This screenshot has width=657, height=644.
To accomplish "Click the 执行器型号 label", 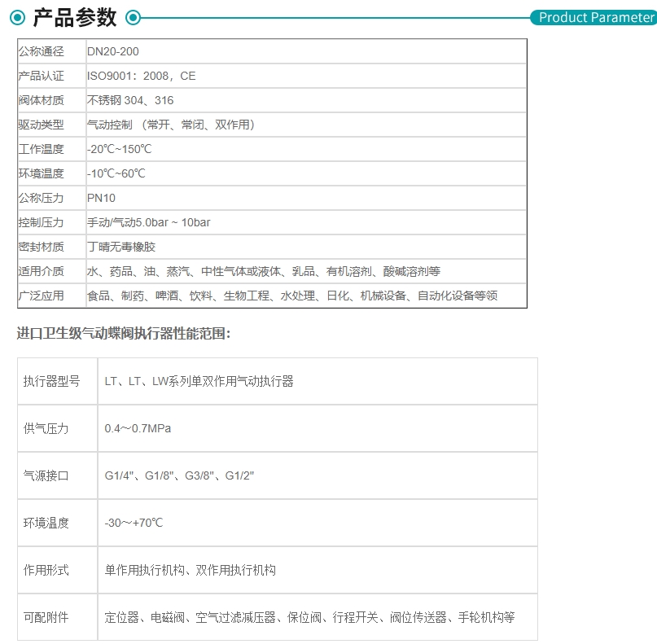I will click(51, 381).
